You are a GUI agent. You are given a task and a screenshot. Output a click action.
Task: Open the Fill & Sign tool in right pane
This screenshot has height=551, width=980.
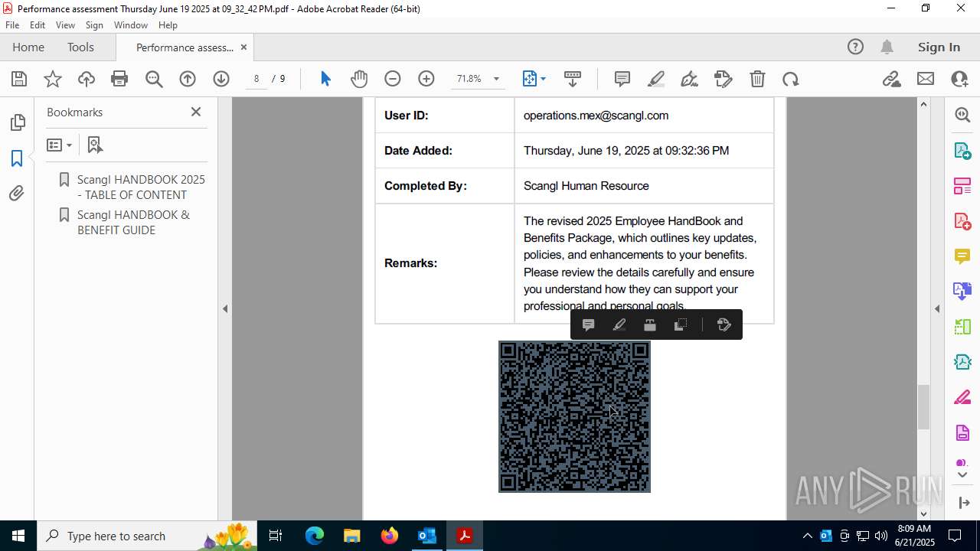tap(962, 398)
